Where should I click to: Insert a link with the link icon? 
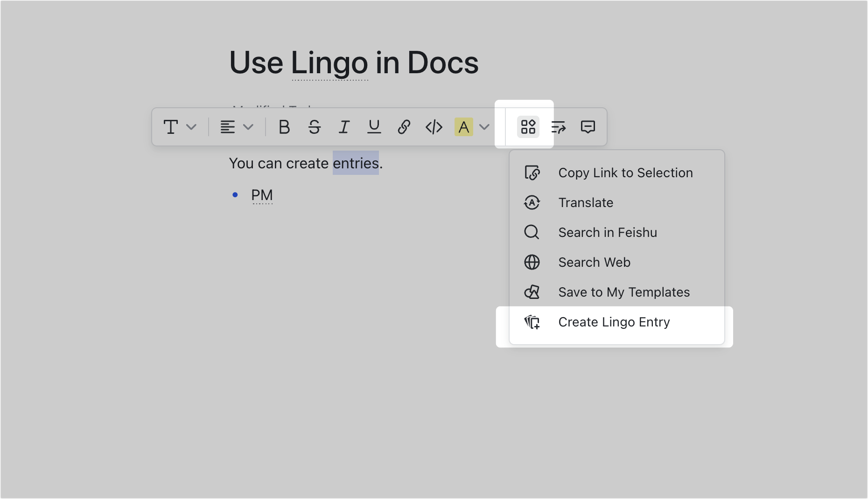tap(404, 127)
